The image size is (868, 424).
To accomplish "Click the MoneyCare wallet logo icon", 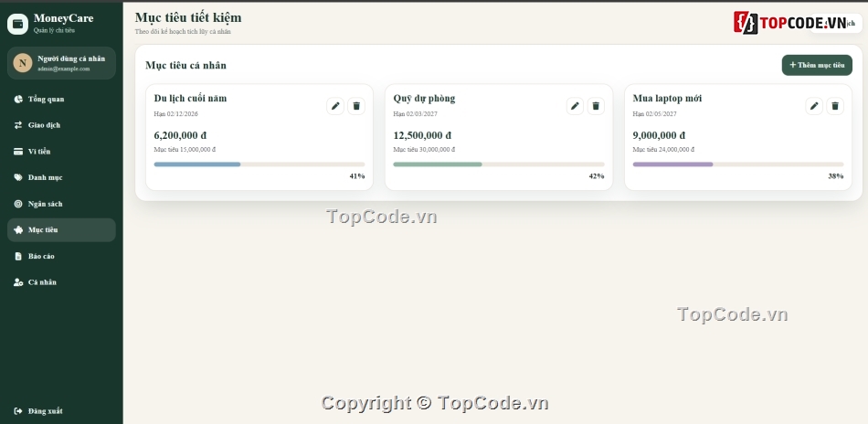I will tap(17, 24).
